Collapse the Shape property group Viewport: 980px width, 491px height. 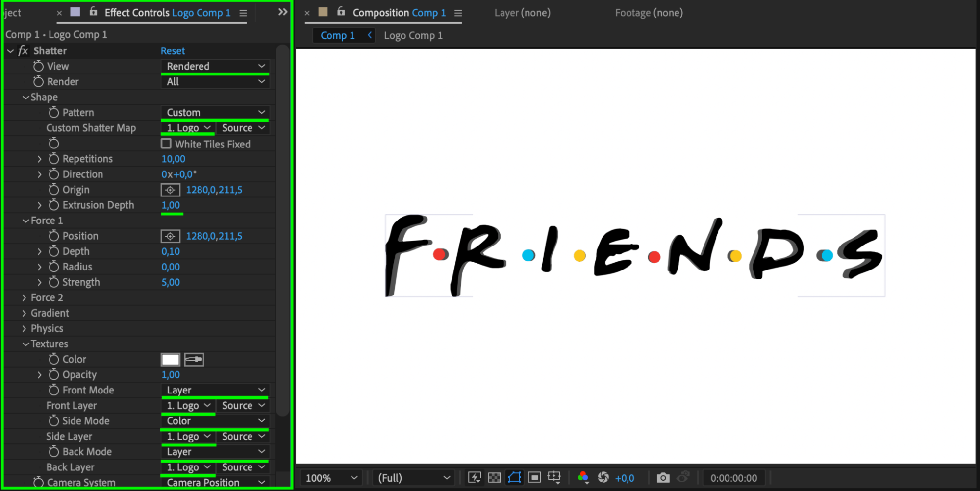25,98
